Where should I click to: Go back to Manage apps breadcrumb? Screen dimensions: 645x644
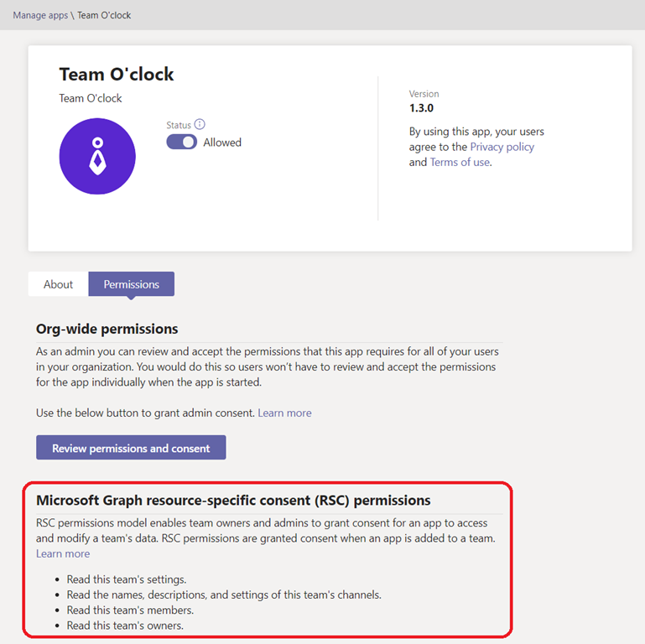point(40,15)
